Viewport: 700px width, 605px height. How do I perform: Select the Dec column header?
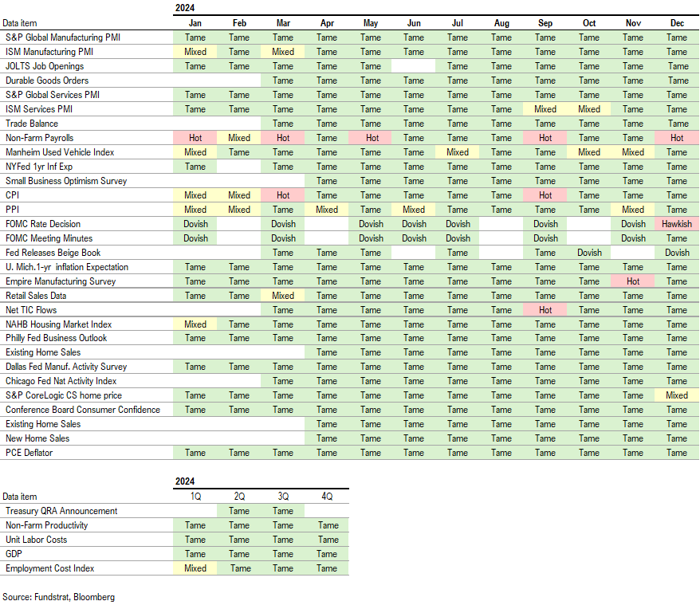[677, 23]
